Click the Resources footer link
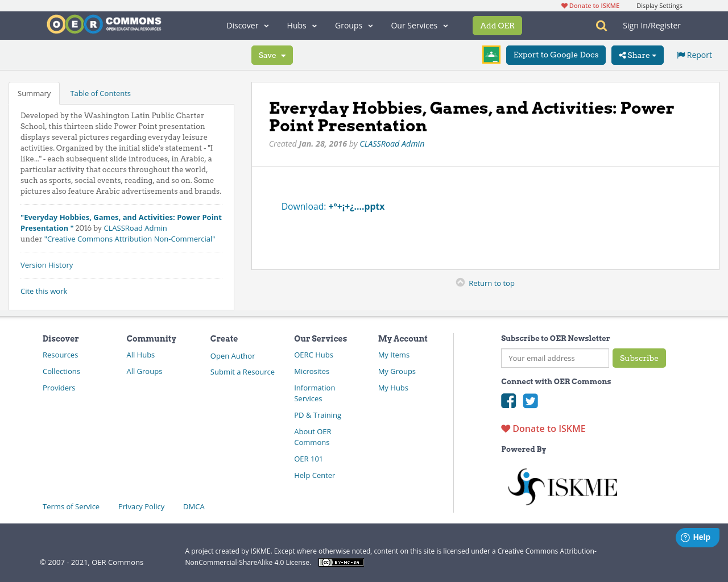The image size is (728, 582). tap(60, 355)
